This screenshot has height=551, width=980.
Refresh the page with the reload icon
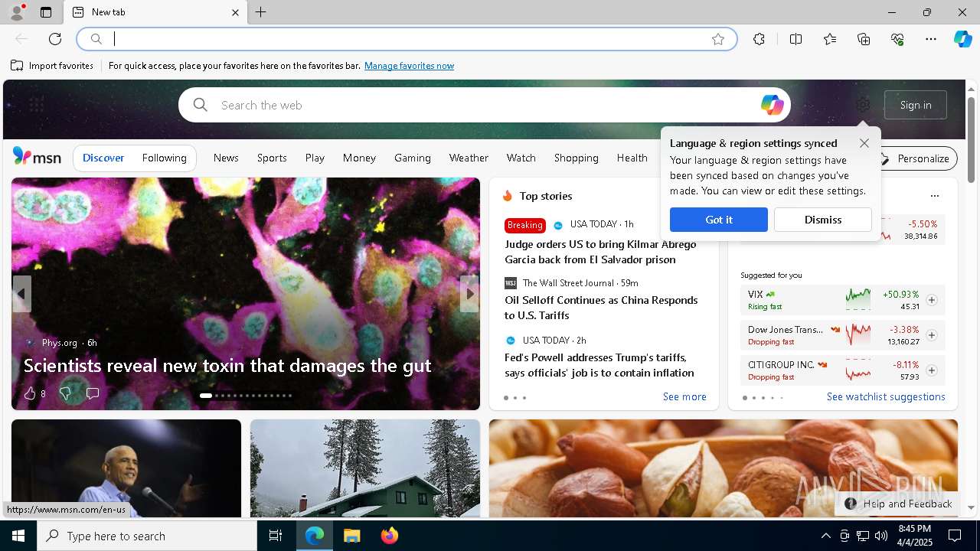pyautogui.click(x=55, y=39)
